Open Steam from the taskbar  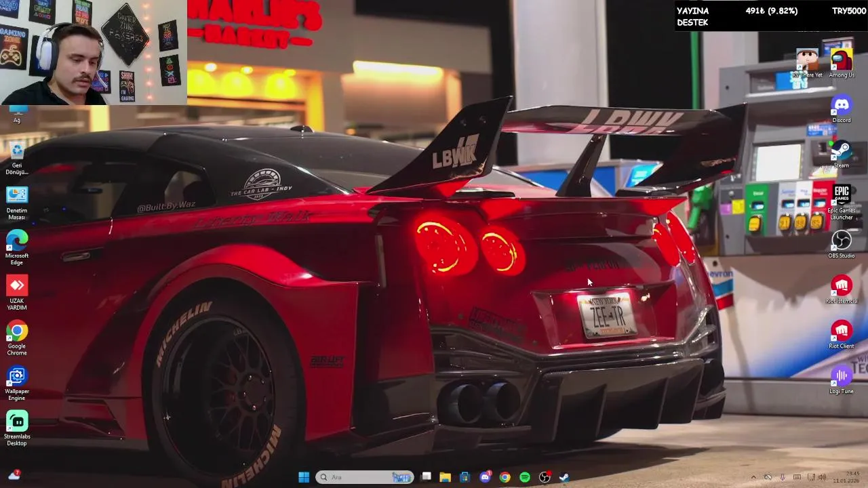tap(564, 477)
